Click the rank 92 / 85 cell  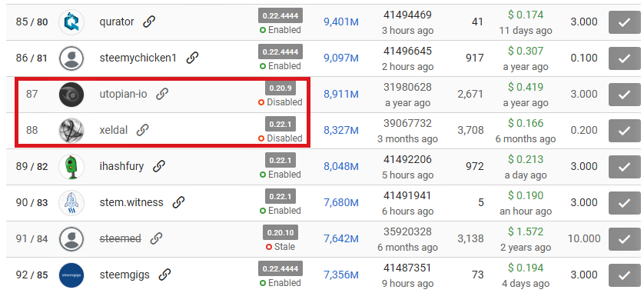(32, 275)
